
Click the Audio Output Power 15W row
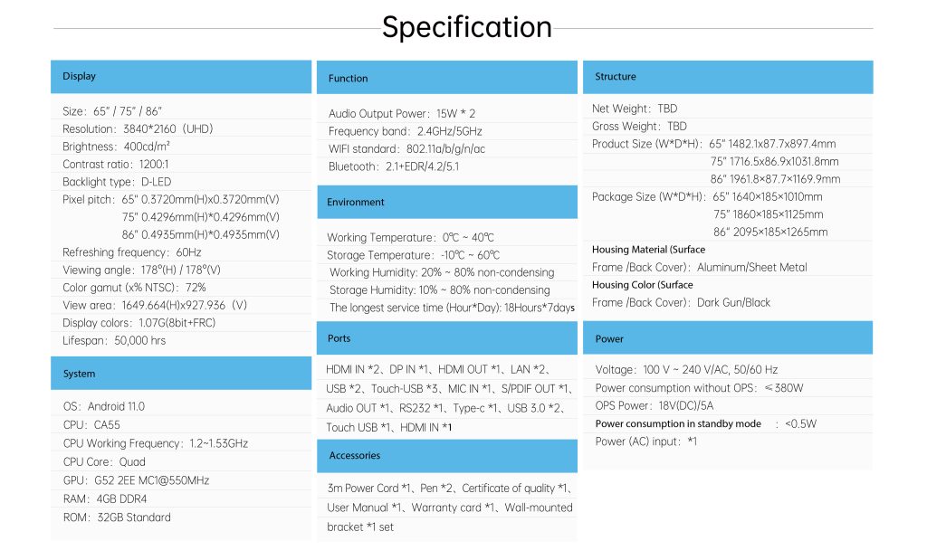click(402, 114)
